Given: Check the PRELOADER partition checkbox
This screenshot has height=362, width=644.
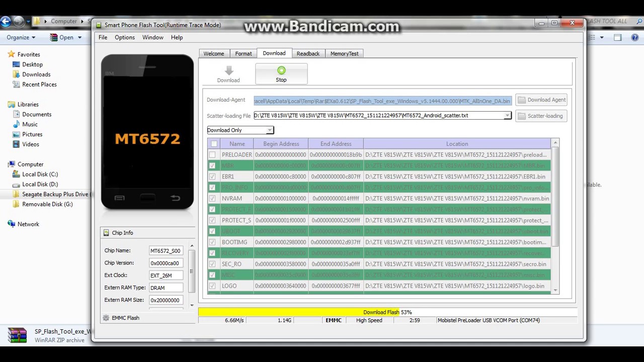Looking at the screenshot, I should pos(212,155).
